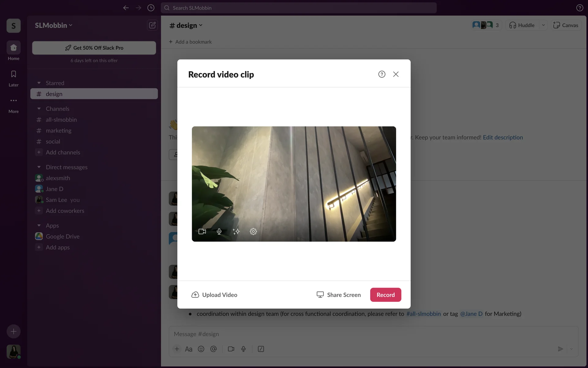The height and width of the screenshot is (368, 588).
Task: Open Later bookmark in sidebar
Action: click(x=13, y=78)
